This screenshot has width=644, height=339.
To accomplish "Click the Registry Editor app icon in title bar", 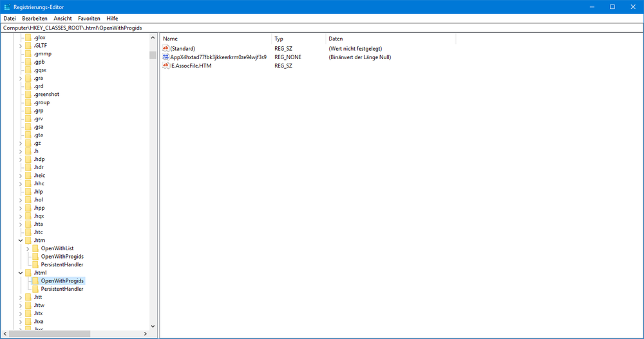I will pos(6,7).
